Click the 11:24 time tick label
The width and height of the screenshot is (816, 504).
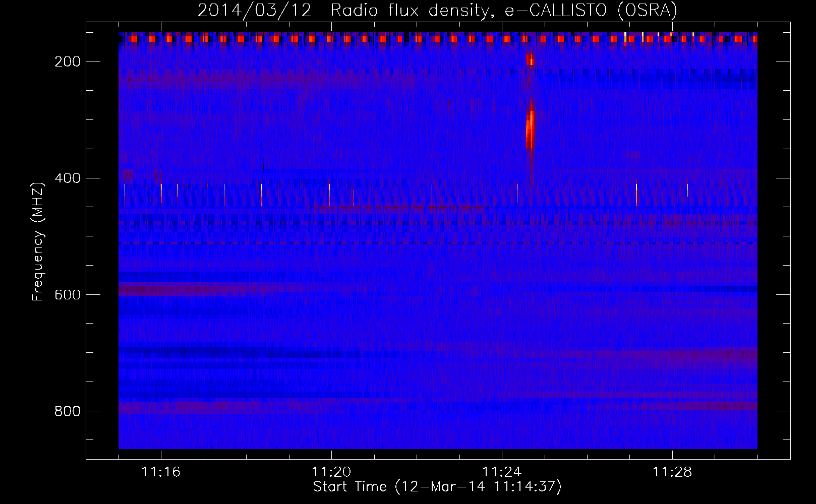point(502,472)
